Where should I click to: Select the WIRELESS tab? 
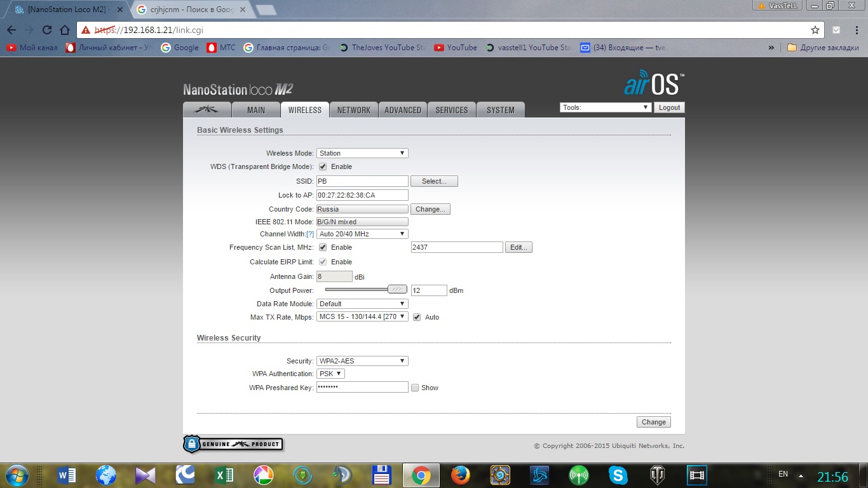tap(305, 109)
